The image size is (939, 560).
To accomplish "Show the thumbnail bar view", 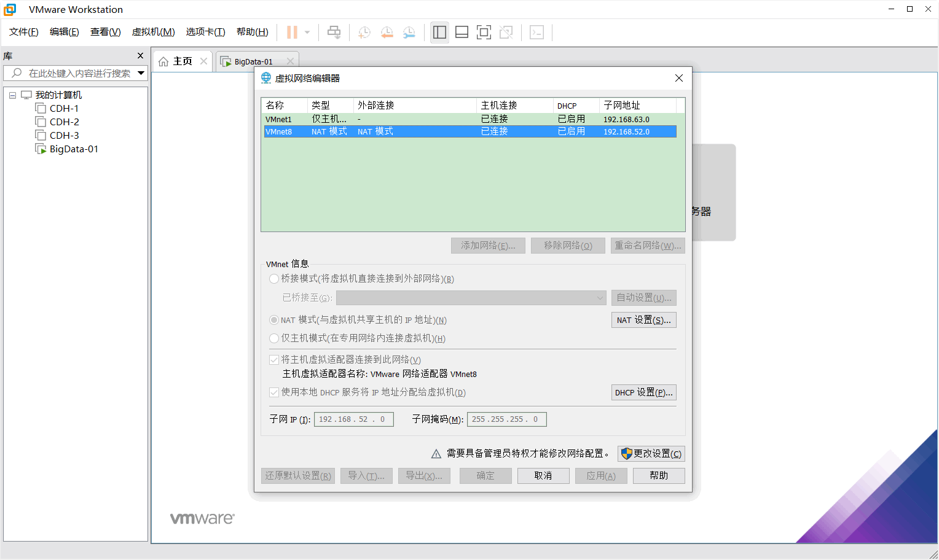I will pos(462,32).
